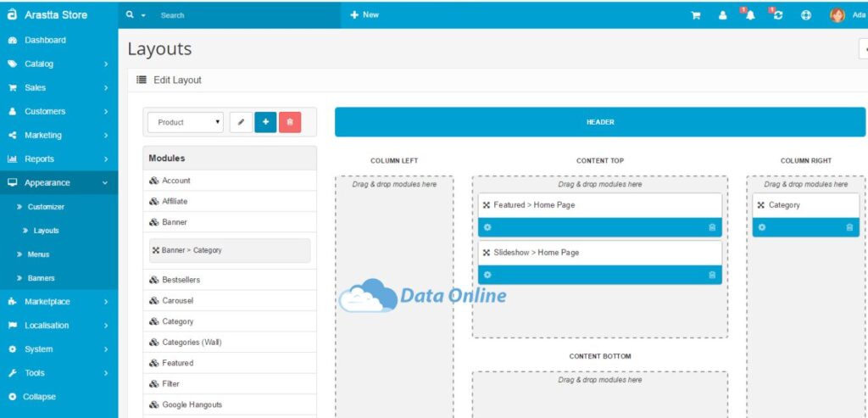Open gear settings of Category module
The width and height of the screenshot is (868, 418).
(762, 227)
